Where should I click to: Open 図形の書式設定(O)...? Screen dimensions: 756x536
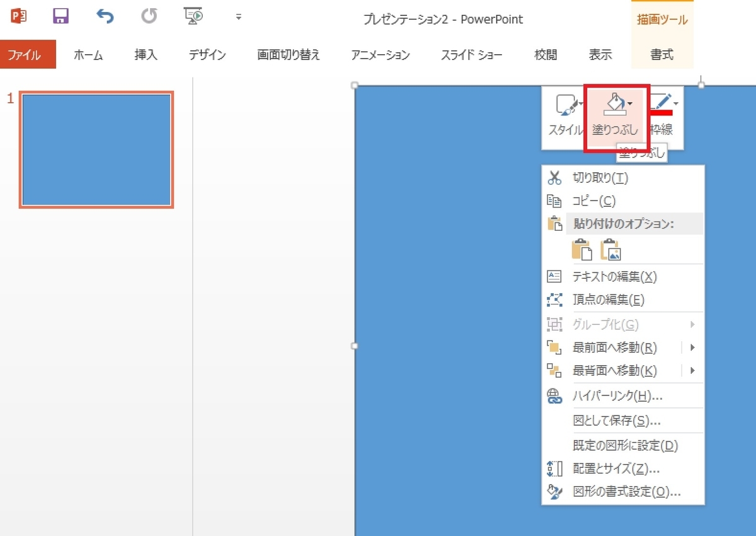point(622,492)
